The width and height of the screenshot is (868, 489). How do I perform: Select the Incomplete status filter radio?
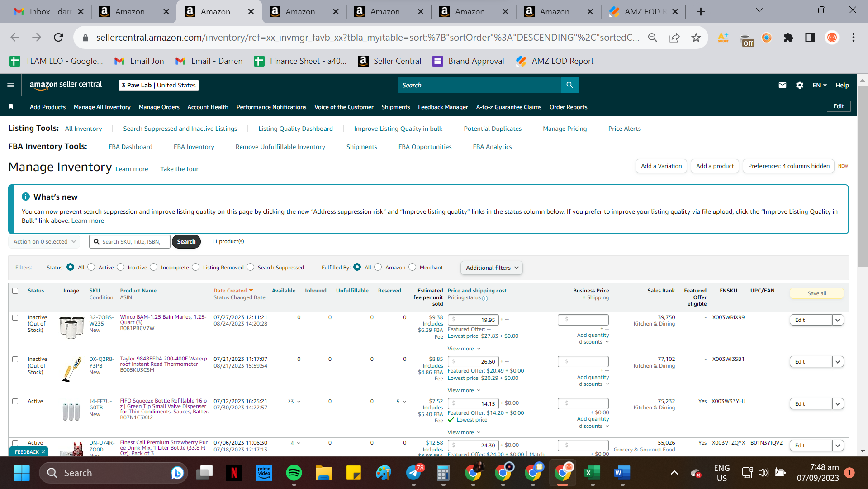(x=154, y=267)
